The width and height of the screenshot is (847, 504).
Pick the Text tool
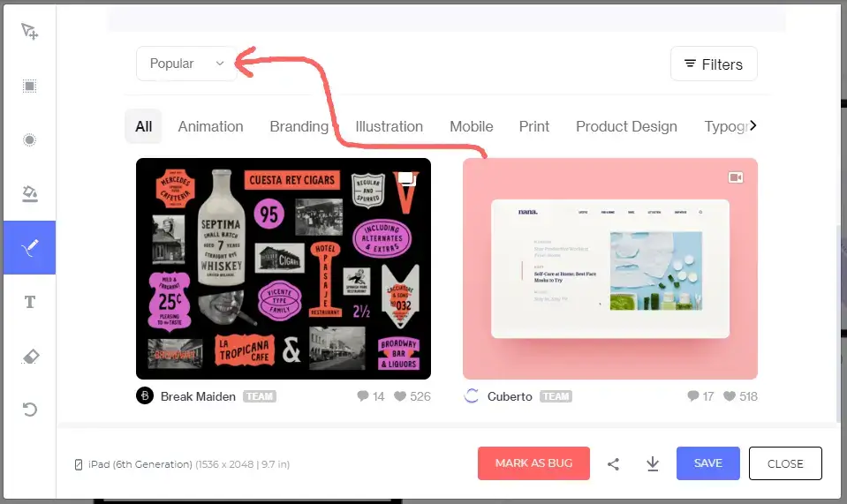tap(29, 302)
